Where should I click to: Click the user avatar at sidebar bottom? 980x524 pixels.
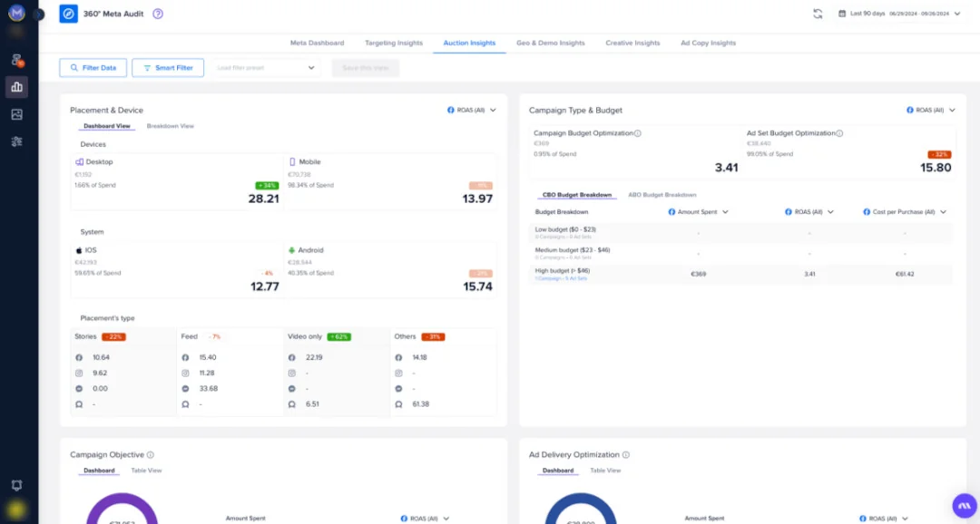pyautogui.click(x=16, y=509)
